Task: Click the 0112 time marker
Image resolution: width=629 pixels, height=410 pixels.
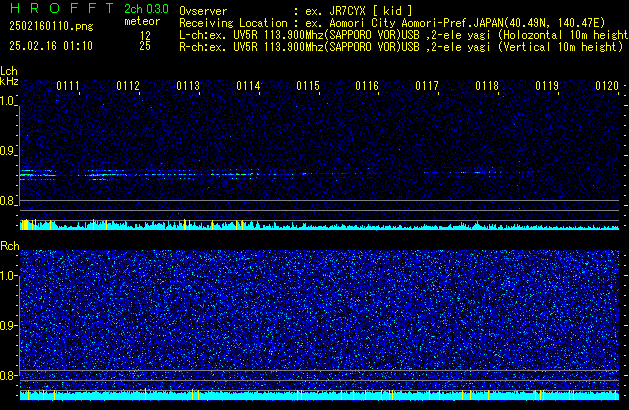Action: click(x=128, y=86)
